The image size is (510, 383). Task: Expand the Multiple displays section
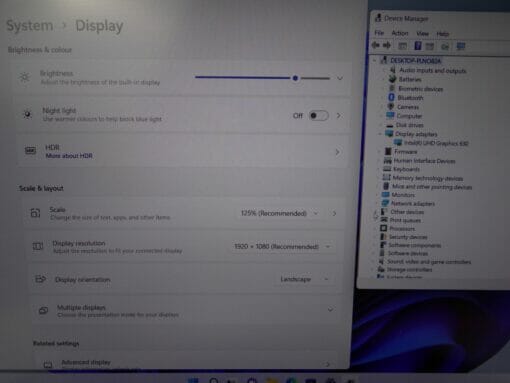click(330, 310)
